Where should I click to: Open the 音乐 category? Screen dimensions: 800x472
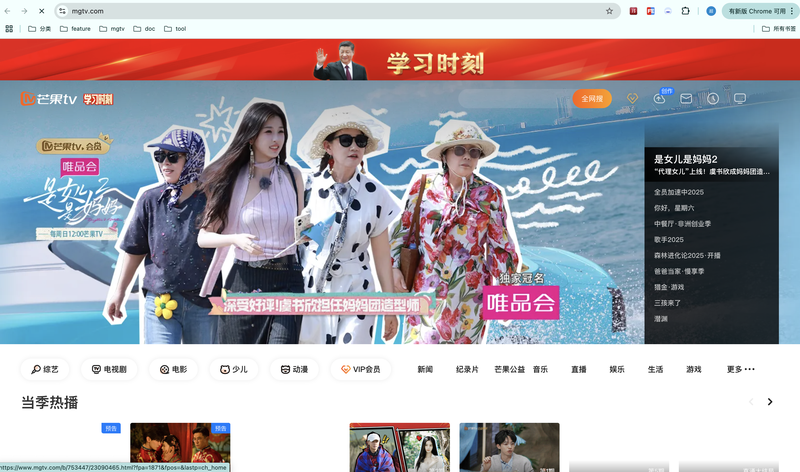540,369
